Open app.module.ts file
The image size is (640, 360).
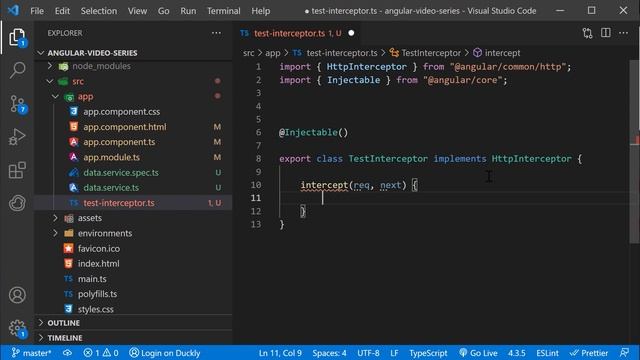click(111, 157)
